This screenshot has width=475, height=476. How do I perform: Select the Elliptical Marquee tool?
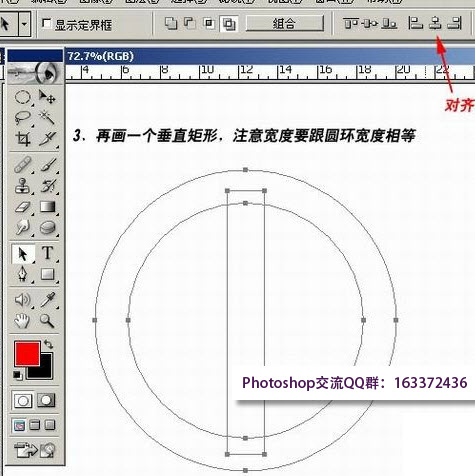[x=22, y=97]
